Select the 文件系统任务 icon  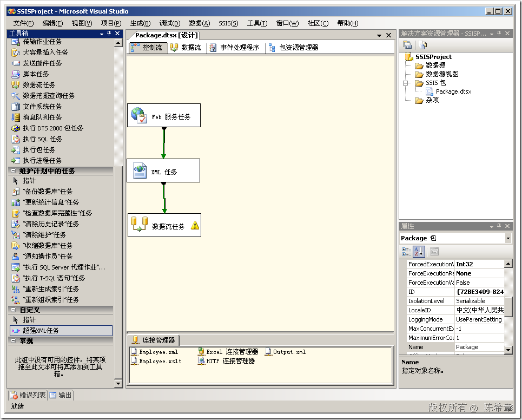tap(16, 107)
